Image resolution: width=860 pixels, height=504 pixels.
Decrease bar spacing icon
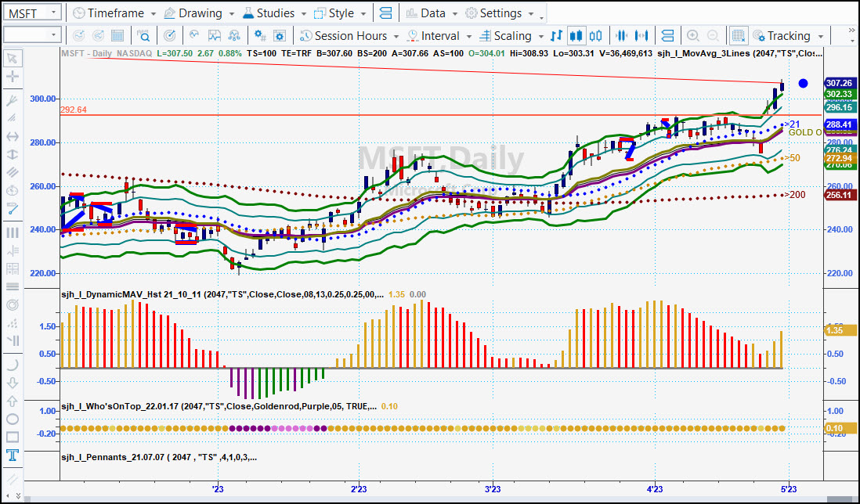[x=621, y=36]
